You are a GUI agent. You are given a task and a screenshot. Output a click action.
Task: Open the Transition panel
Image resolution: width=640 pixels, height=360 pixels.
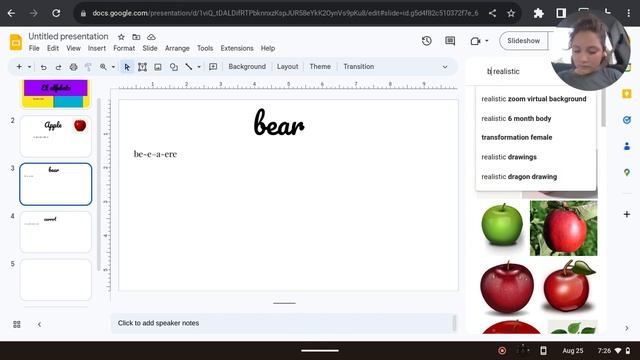coord(358,67)
